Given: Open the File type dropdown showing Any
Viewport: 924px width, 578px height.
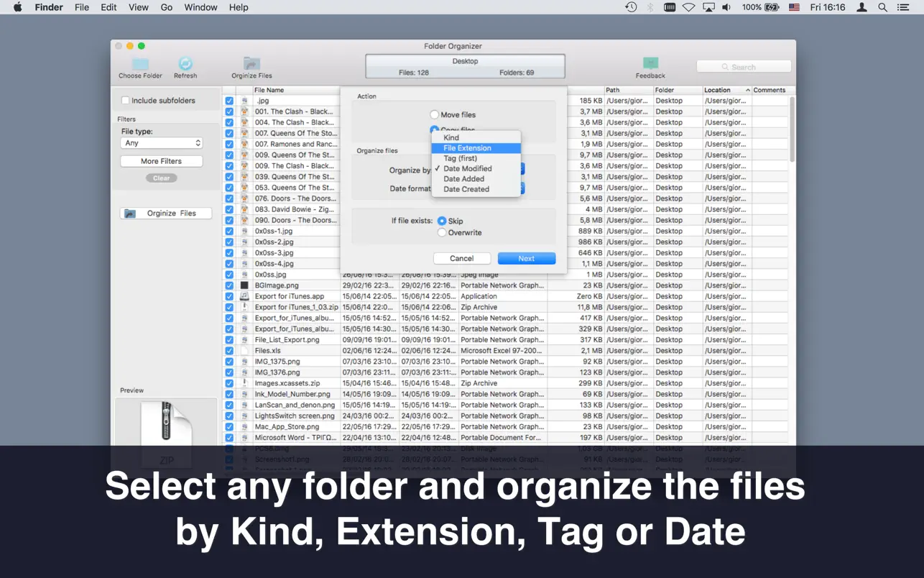Looking at the screenshot, I should (x=161, y=143).
